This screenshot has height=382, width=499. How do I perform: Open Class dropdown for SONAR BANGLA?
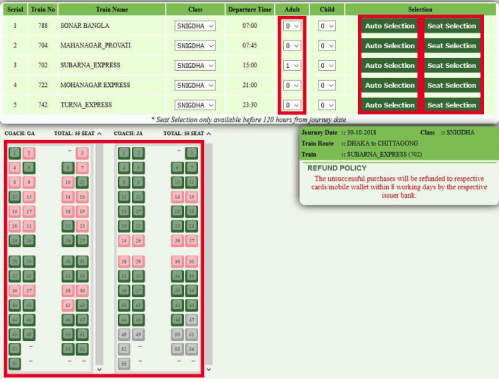(195, 26)
